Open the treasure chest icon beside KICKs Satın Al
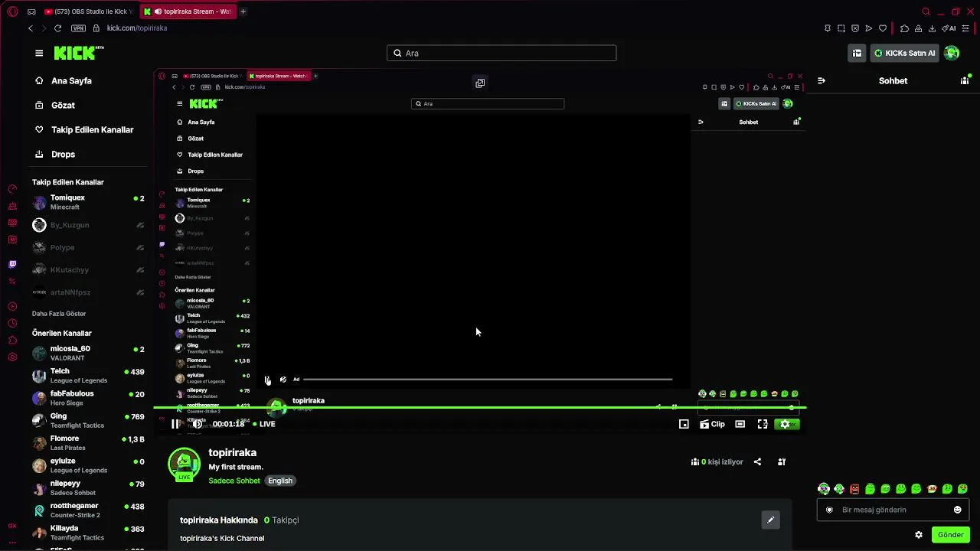Image resolution: width=980 pixels, height=551 pixels. 857,53
